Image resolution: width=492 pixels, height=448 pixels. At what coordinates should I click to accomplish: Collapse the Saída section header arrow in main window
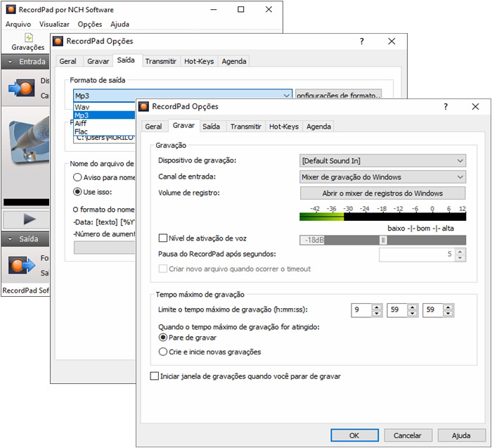(10, 239)
